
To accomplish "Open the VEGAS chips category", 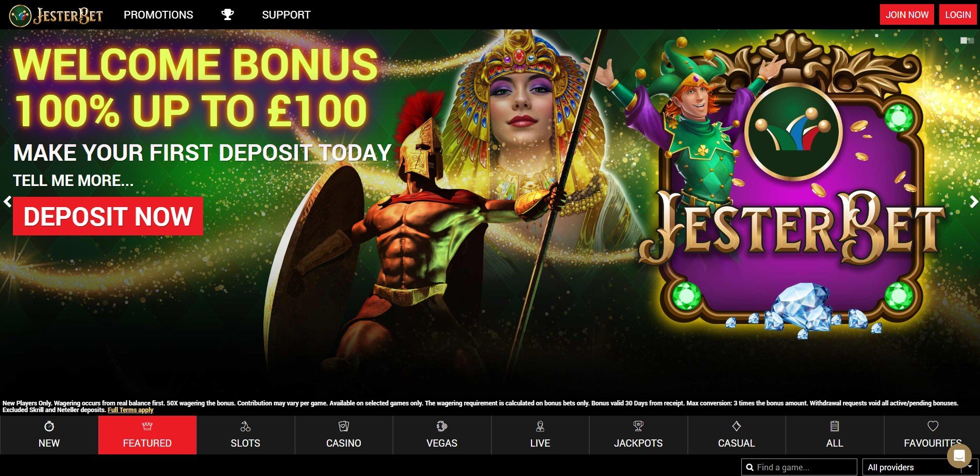I will pyautogui.click(x=442, y=435).
